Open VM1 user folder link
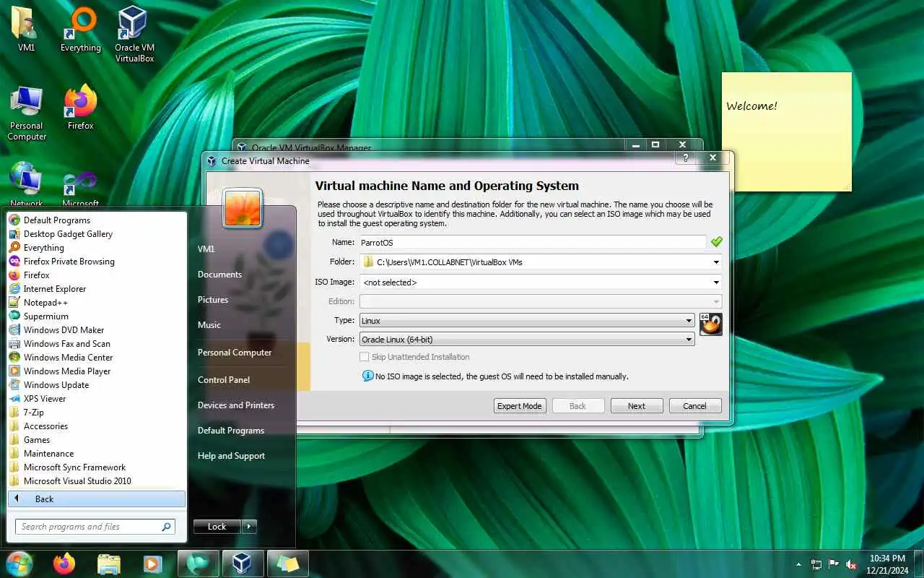Image resolution: width=924 pixels, height=578 pixels. coord(206,249)
